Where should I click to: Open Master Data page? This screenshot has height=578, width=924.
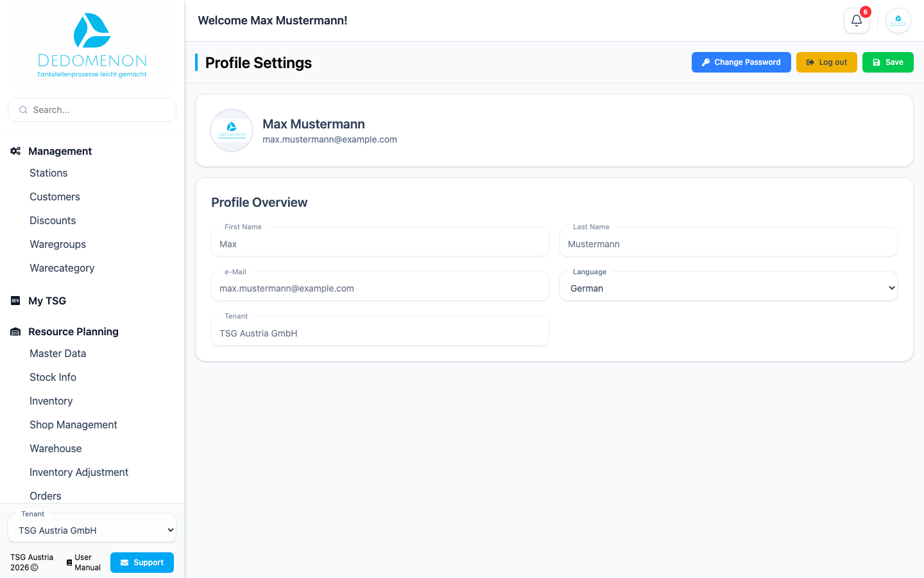click(58, 354)
